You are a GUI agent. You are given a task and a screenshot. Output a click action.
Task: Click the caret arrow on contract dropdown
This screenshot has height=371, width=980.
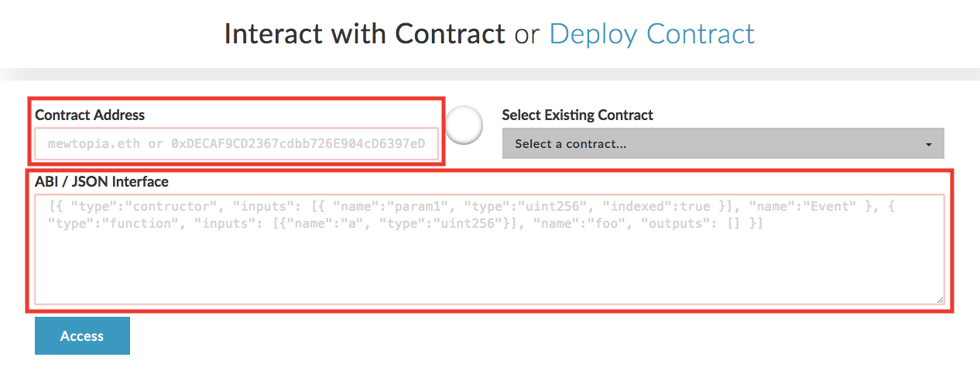(x=928, y=145)
